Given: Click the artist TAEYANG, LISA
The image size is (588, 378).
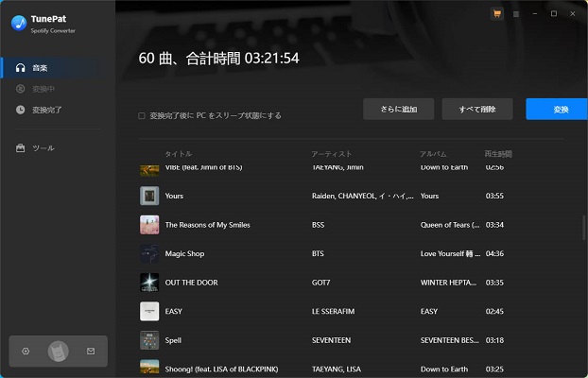Looking at the screenshot, I should click(337, 369).
